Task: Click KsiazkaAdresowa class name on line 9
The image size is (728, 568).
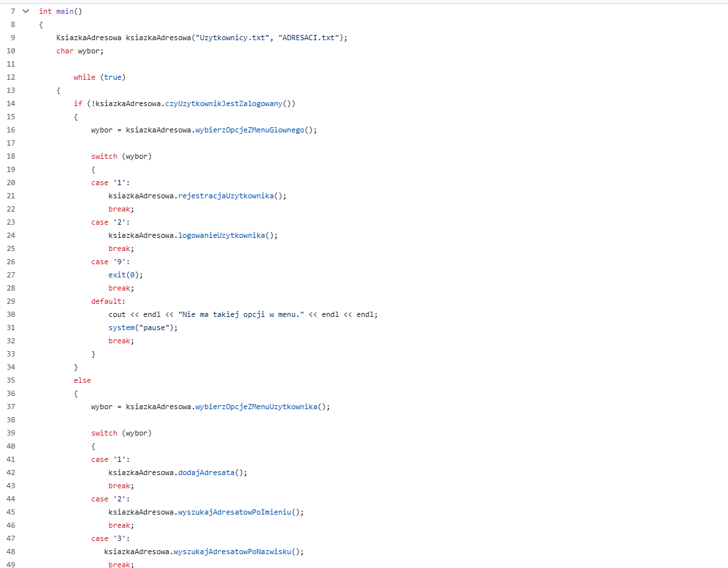Action: point(88,38)
